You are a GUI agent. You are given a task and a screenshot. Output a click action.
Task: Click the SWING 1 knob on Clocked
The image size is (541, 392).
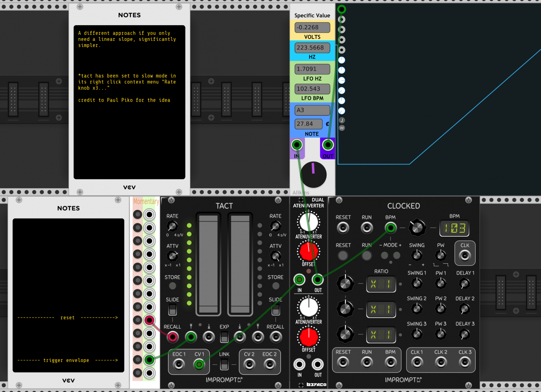point(417,284)
